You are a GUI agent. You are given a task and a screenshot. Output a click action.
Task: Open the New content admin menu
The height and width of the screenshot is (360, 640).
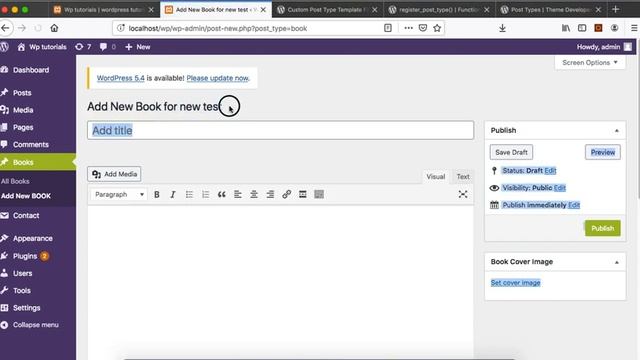pyautogui.click(x=138, y=47)
